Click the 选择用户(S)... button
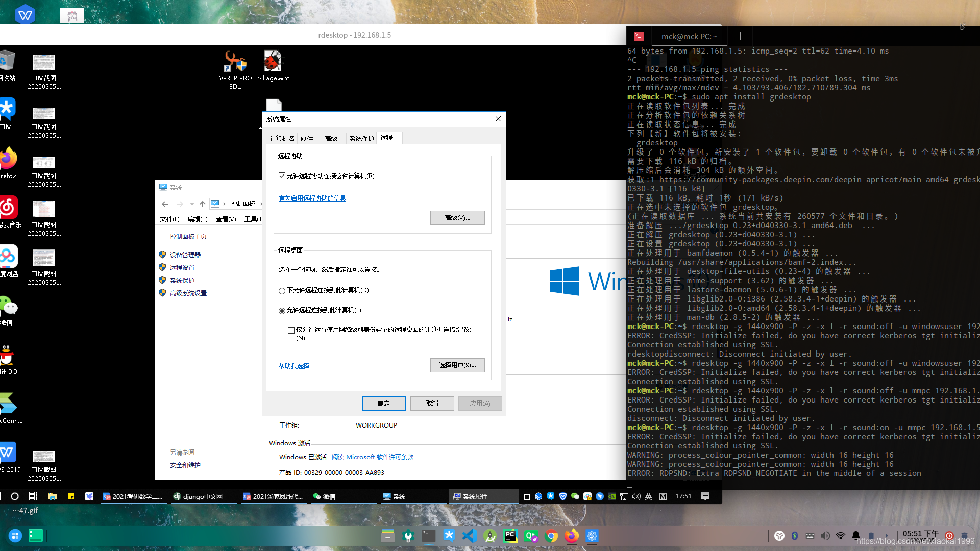 pos(457,365)
